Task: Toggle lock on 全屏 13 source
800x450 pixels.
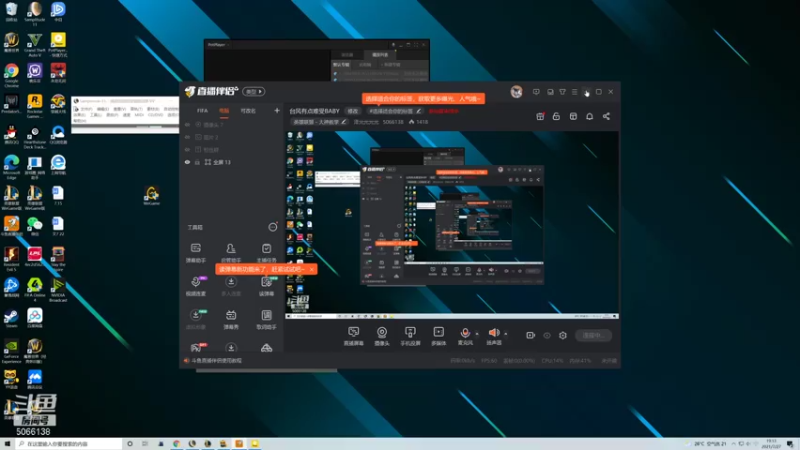Action: point(197,162)
